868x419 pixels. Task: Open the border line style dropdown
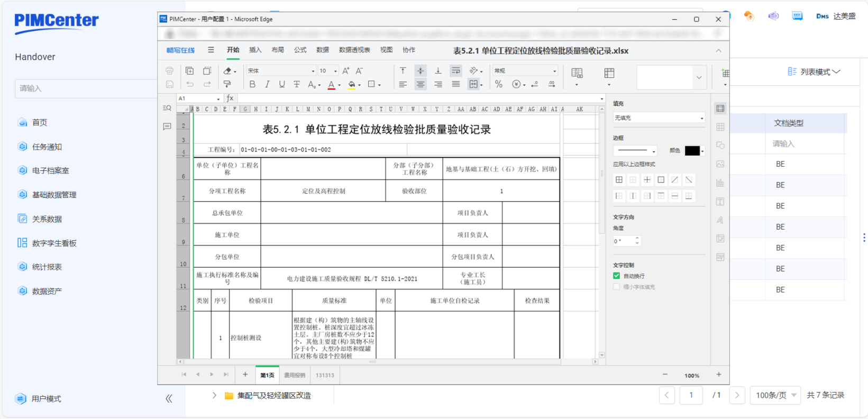[x=635, y=151]
